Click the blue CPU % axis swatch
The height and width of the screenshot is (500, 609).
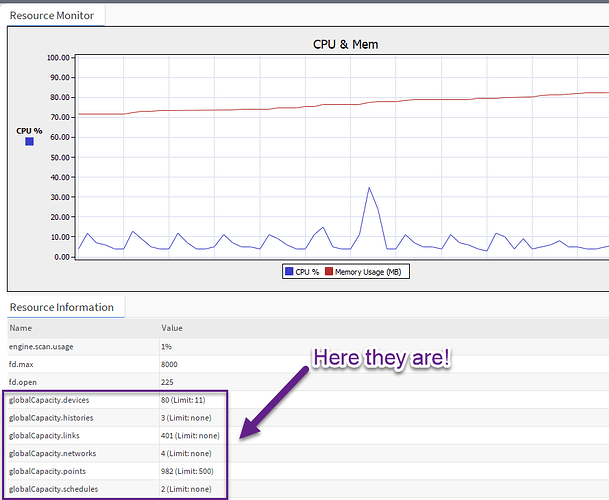click(29, 142)
